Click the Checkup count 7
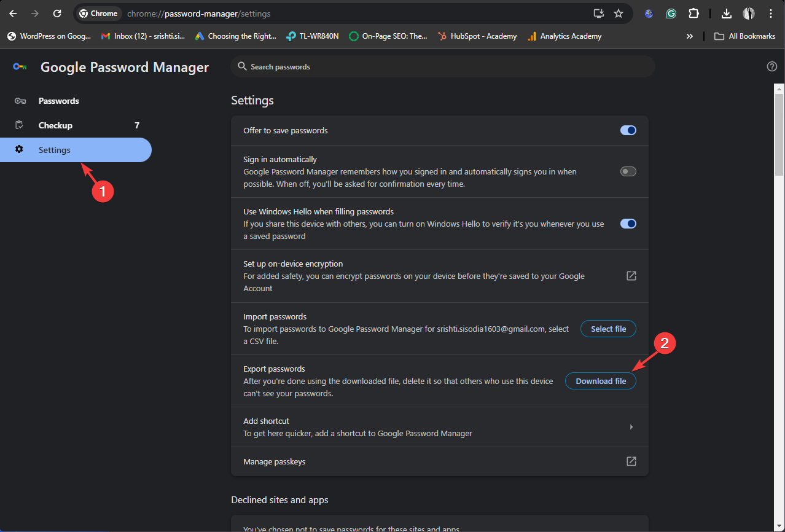Image resolution: width=785 pixels, height=532 pixels. [x=137, y=125]
